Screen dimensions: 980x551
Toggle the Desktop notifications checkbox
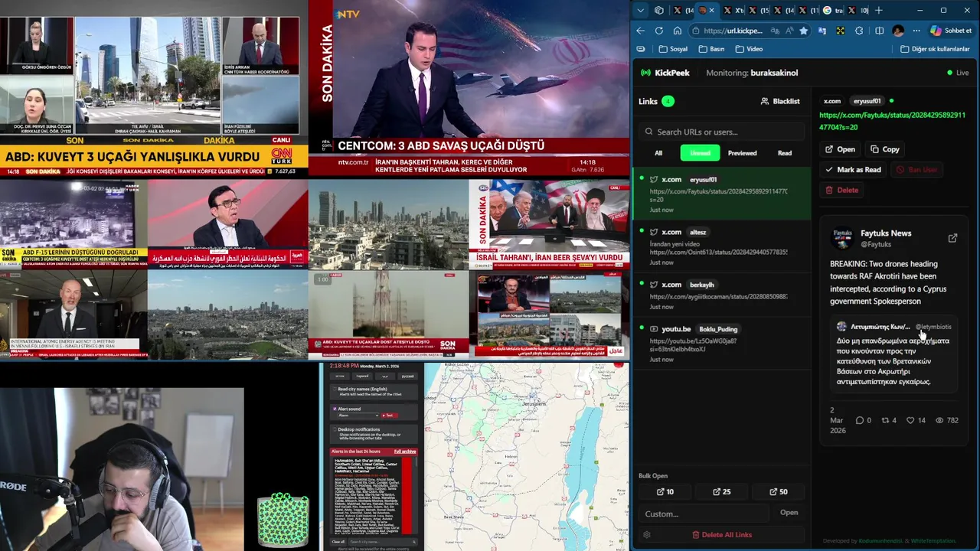click(x=334, y=429)
